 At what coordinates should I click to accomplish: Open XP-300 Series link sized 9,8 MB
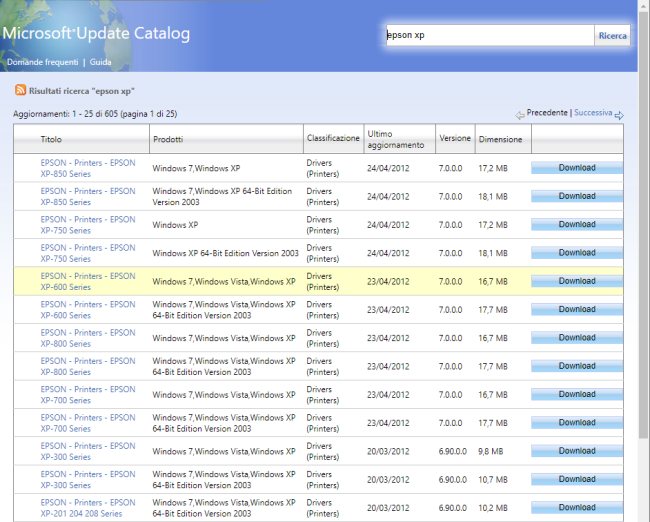pos(88,451)
